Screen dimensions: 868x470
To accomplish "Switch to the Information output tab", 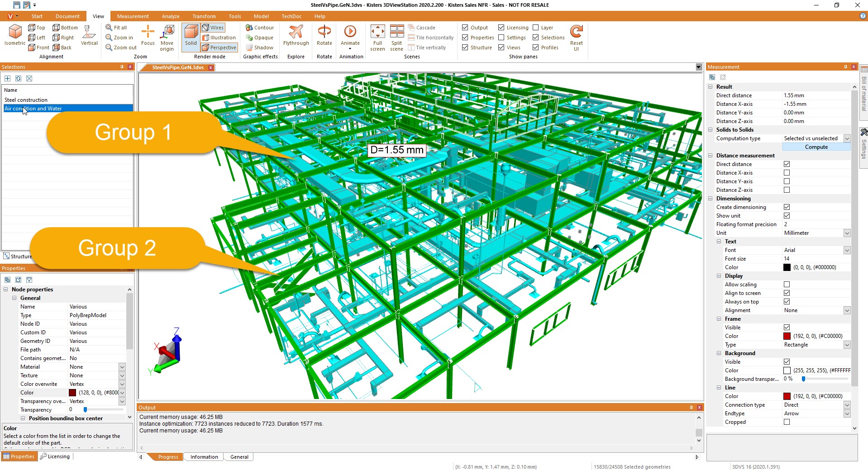I will pyautogui.click(x=204, y=457).
